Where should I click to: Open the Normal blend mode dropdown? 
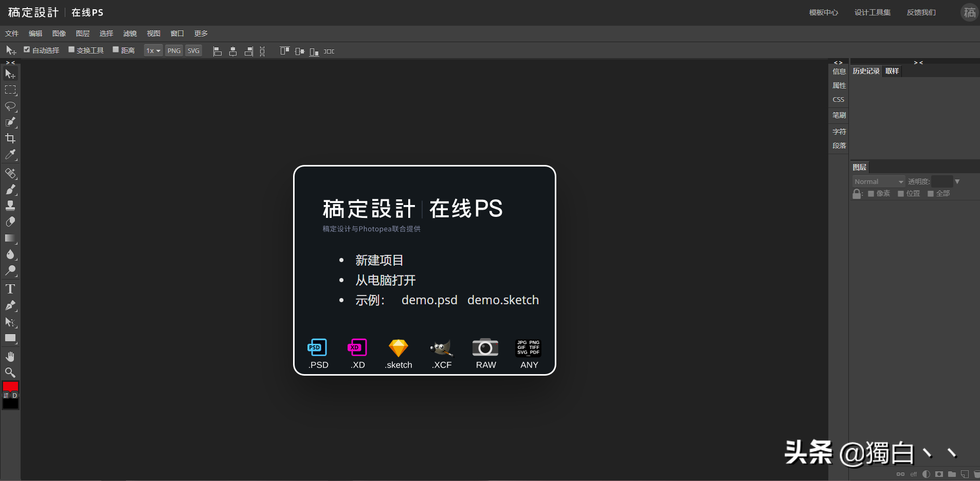click(879, 181)
